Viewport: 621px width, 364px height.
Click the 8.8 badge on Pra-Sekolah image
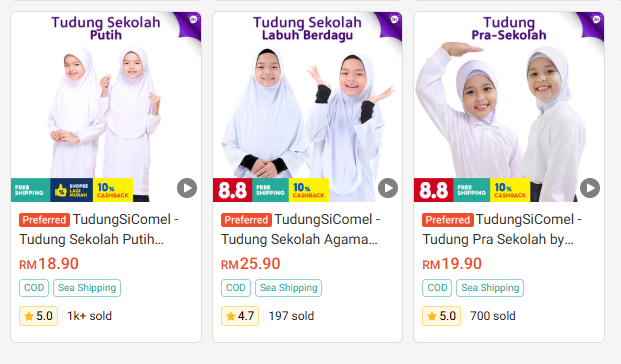tap(434, 190)
